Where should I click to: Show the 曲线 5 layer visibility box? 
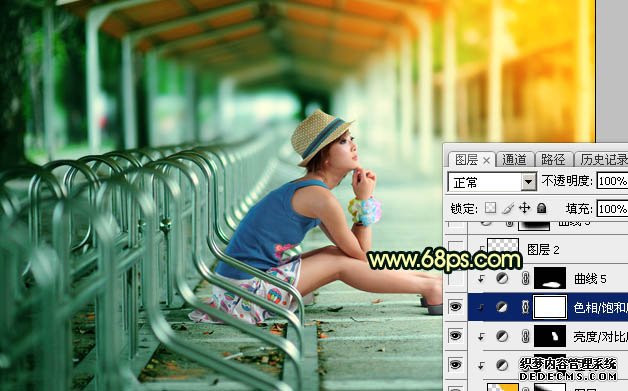(455, 278)
